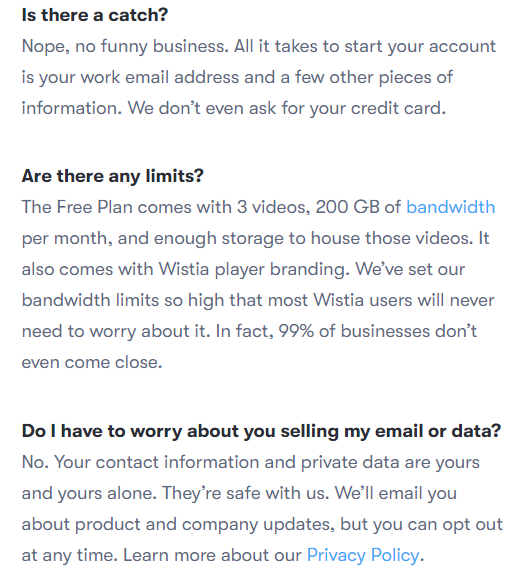The width and height of the screenshot is (525, 579).
Task: Click the line mentioning Wistia player branding
Action: coord(243,269)
